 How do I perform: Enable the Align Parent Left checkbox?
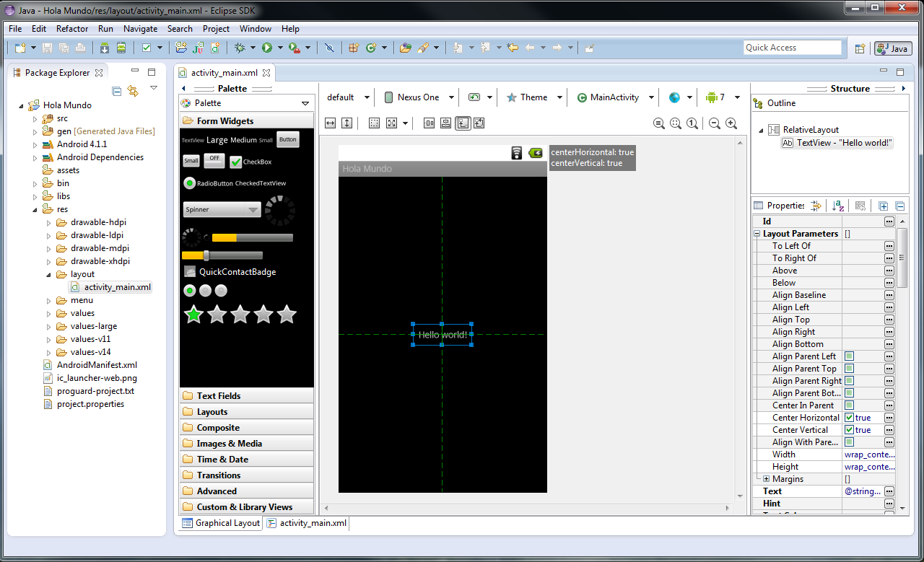coord(850,356)
